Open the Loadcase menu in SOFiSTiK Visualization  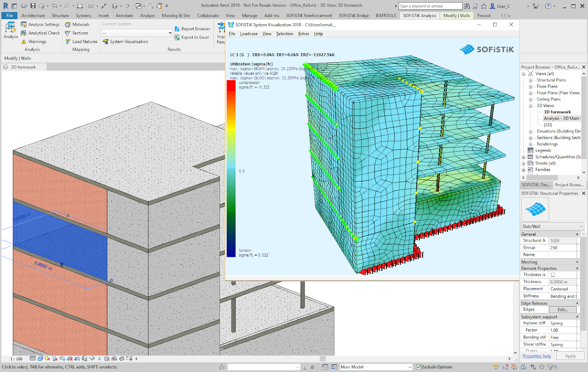pyautogui.click(x=249, y=34)
